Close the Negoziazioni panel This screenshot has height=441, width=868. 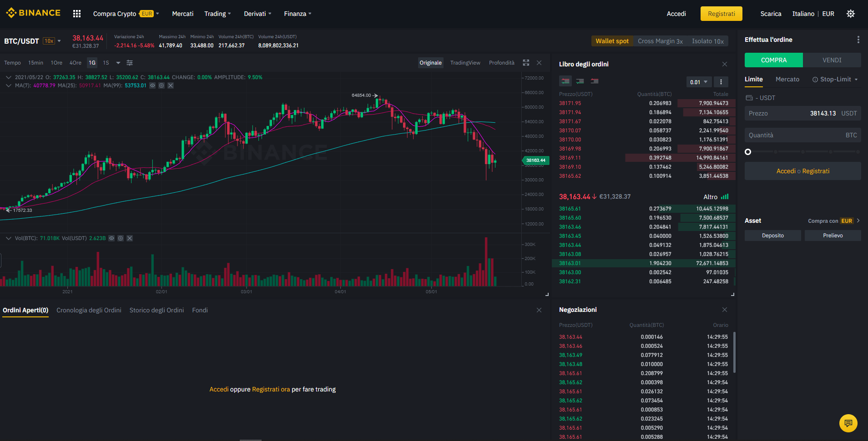(725, 310)
